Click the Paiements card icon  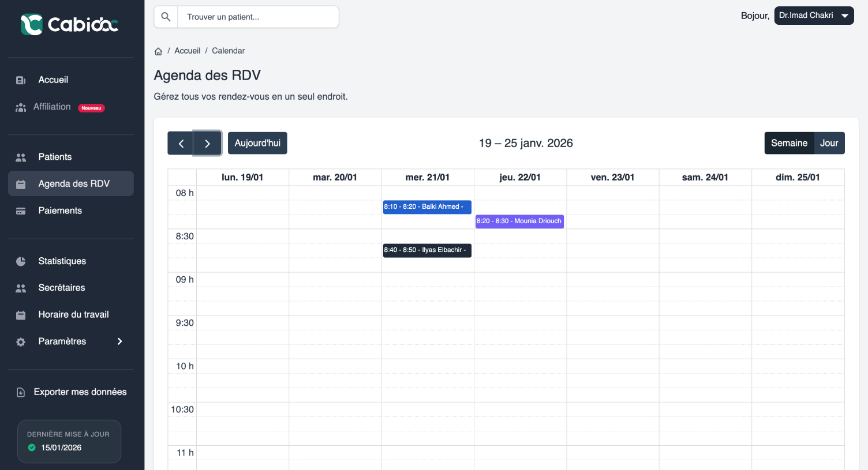(x=21, y=211)
